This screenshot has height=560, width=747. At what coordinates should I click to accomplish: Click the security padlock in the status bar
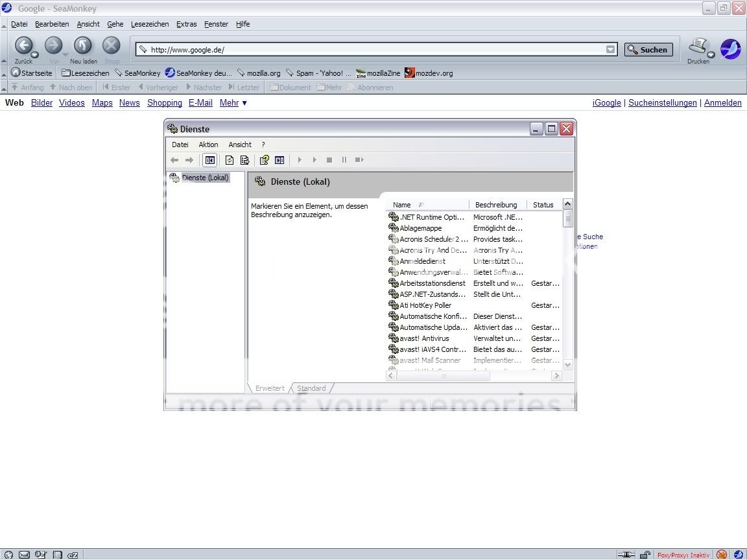pos(645,555)
